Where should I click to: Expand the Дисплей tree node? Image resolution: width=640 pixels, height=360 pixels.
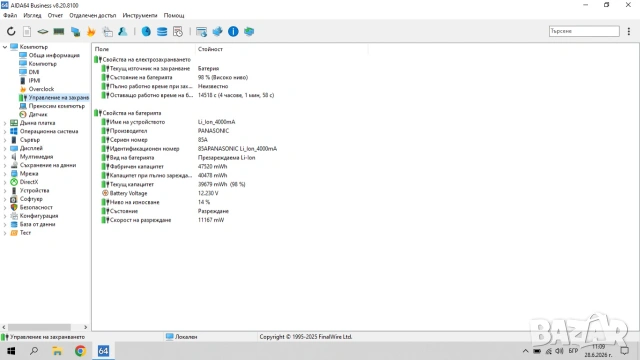[5, 148]
